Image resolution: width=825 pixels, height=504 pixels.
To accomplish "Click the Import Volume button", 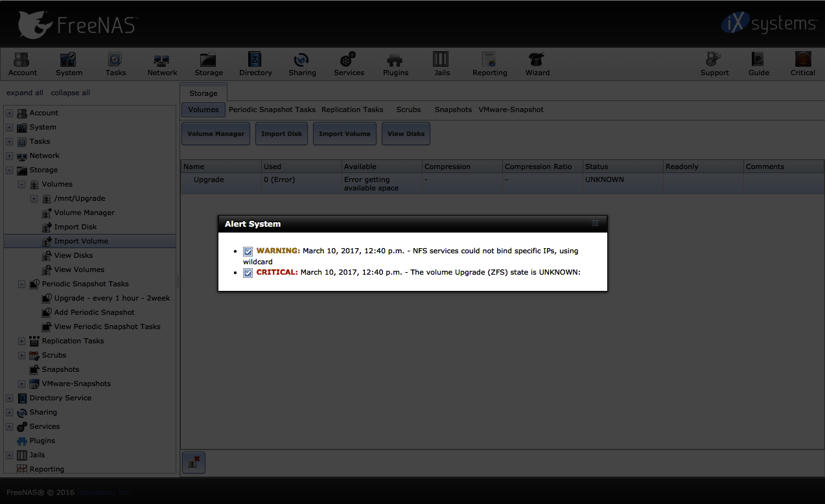I will click(x=344, y=133).
